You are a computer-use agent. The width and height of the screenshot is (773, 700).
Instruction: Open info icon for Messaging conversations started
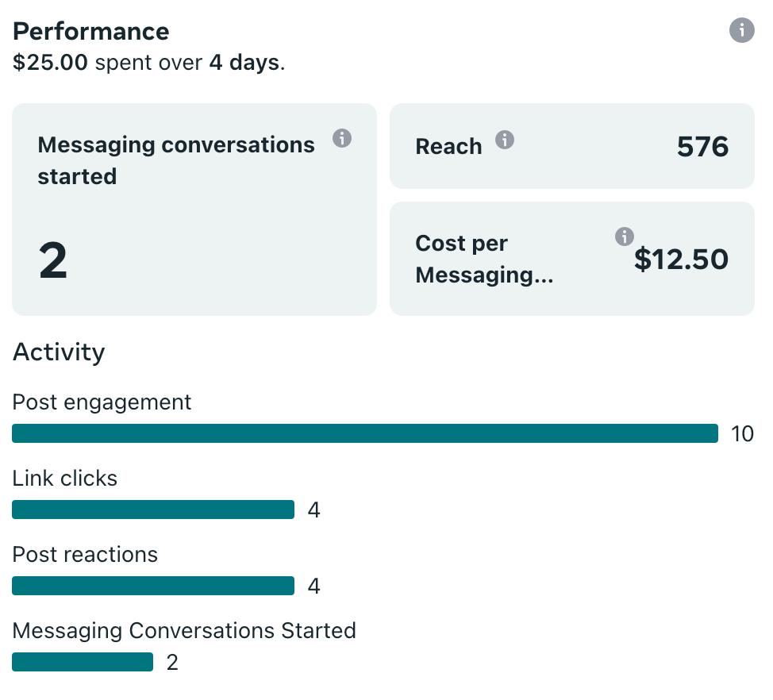pos(342,138)
